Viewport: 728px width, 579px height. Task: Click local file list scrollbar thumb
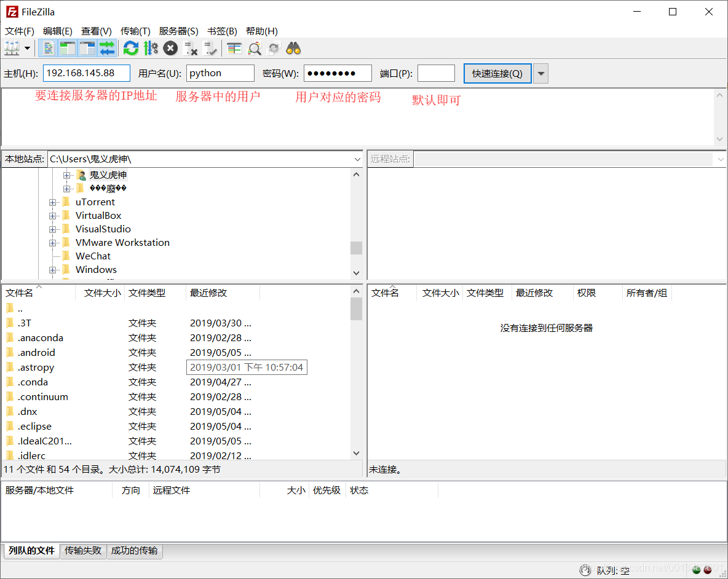[x=356, y=309]
